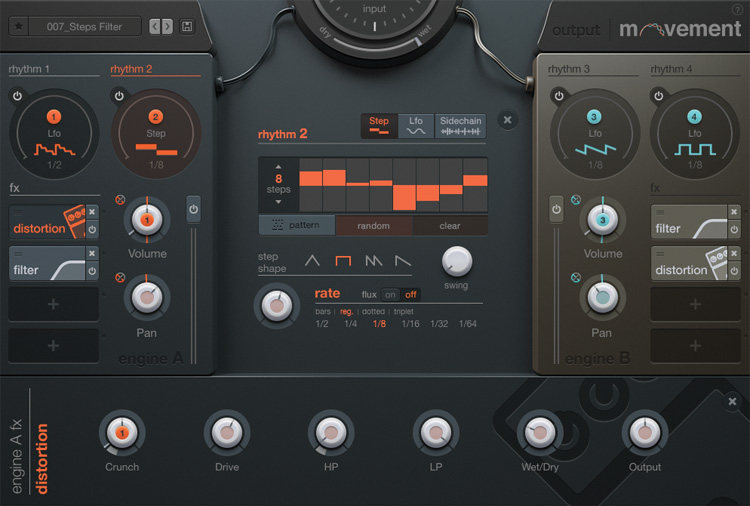
Task: Switch rhythm 2 mode to Step
Action: (x=379, y=126)
